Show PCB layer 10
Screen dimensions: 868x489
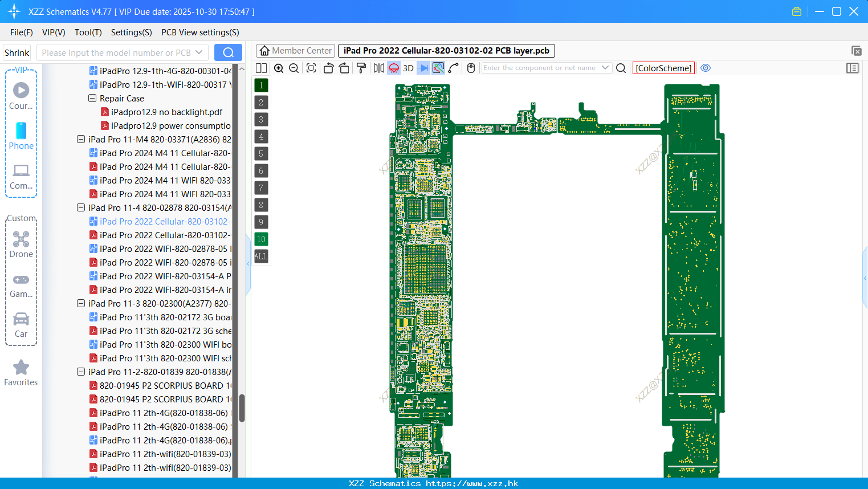pos(261,239)
